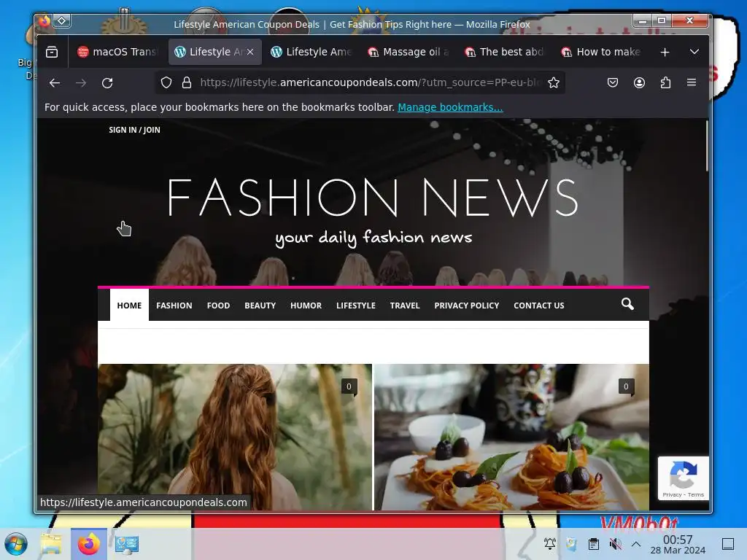Screen dimensions: 747x560
Task: Close the active Lifestyle tab
Action: tap(251, 52)
